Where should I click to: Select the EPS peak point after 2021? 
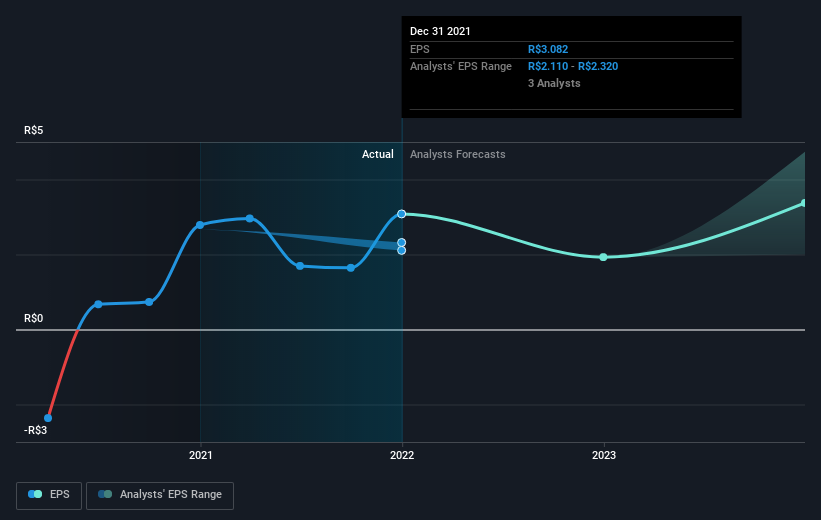tap(250, 218)
